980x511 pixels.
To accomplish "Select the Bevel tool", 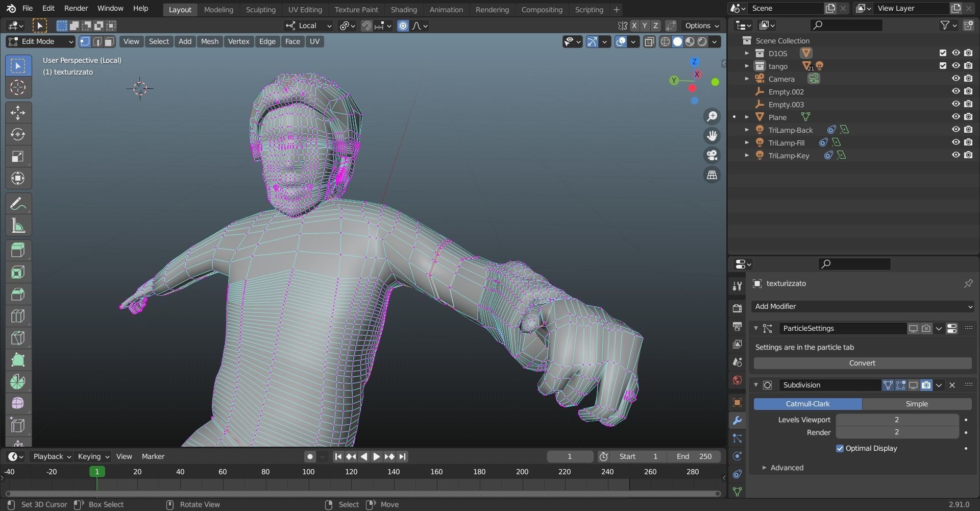I will (x=18, y=294).
